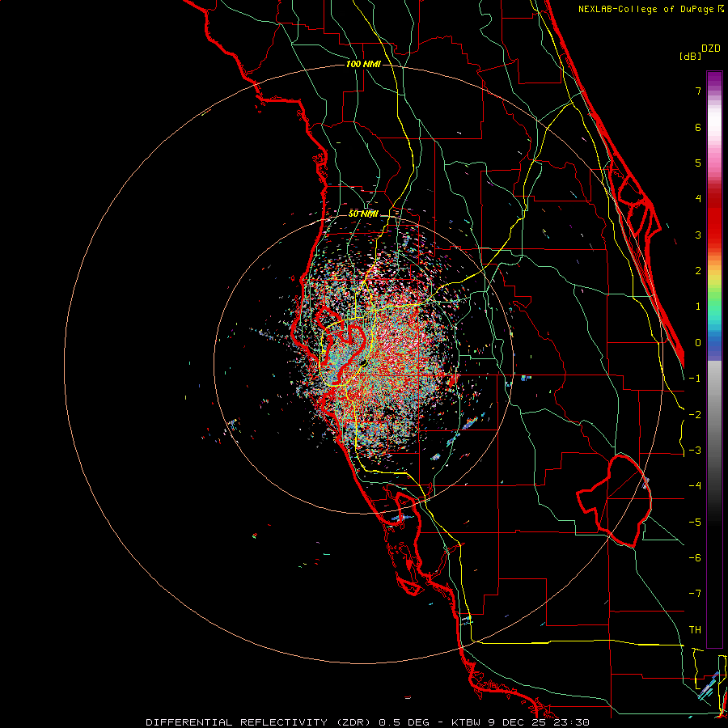
Task: Click the (ZDR) abbreviation in the caption
Action: tap(352, 722)
